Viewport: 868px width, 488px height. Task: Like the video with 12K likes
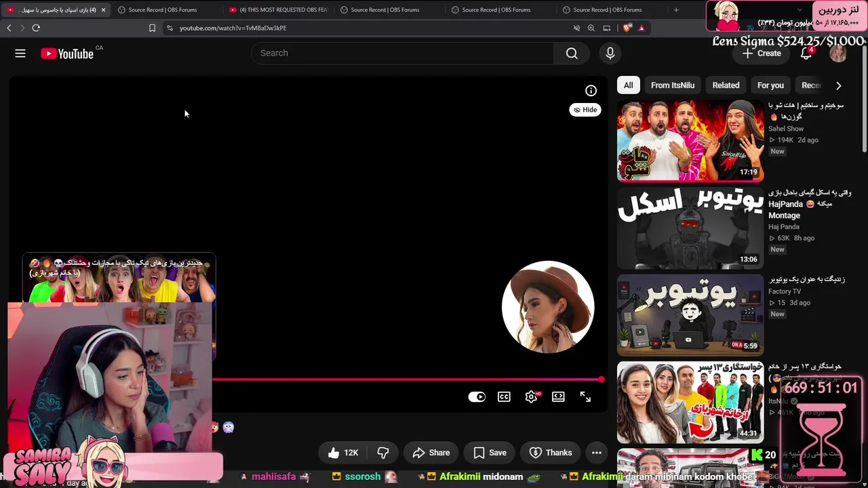[x=343, y=453]
